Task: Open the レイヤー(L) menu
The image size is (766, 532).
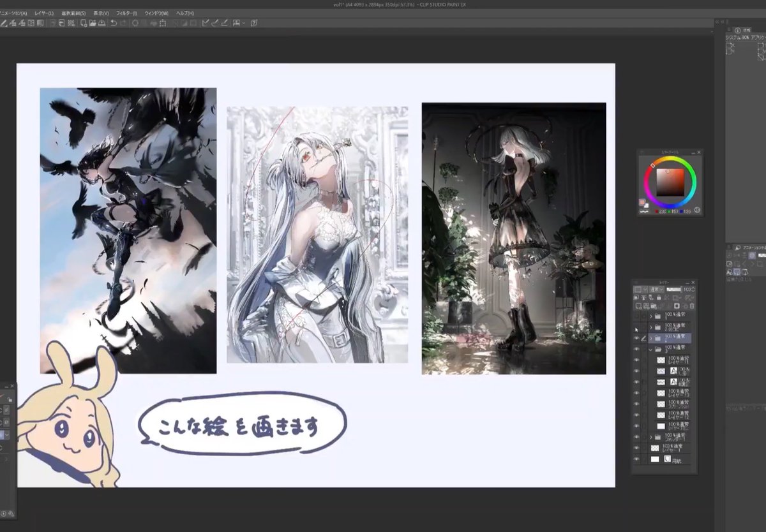Action: click(45, 13)
